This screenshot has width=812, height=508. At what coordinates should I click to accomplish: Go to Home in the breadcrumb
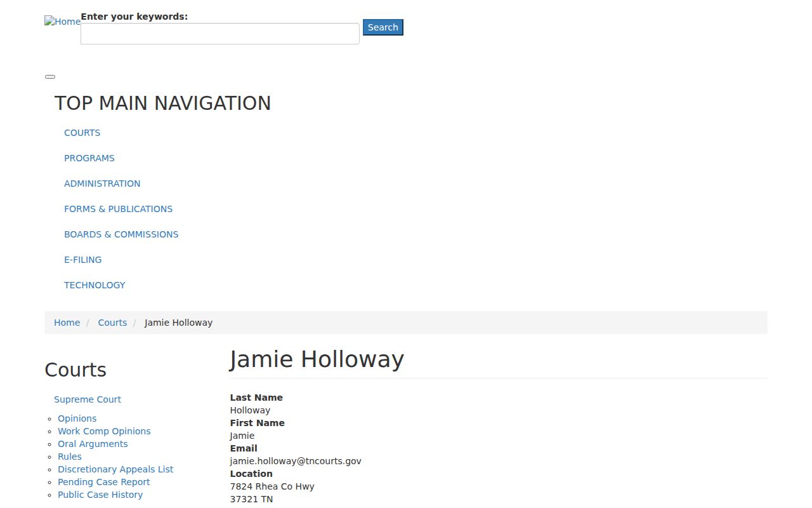coord(67,323)
